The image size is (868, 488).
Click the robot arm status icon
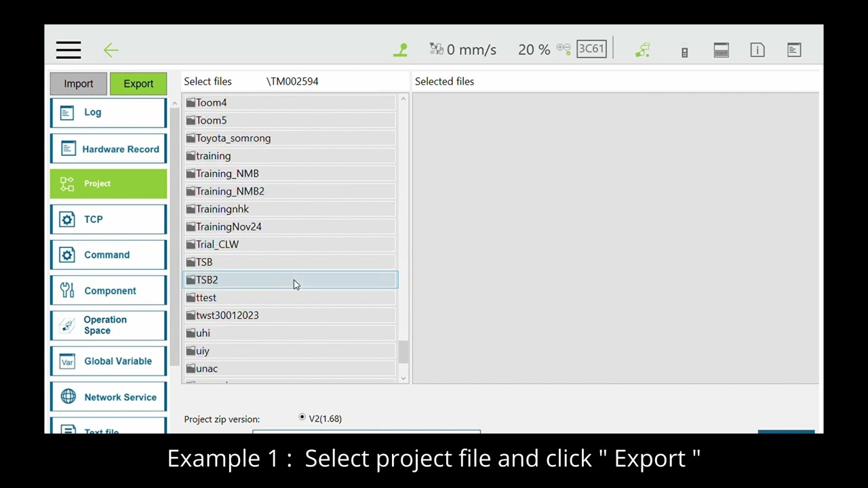tap(401, 49)
